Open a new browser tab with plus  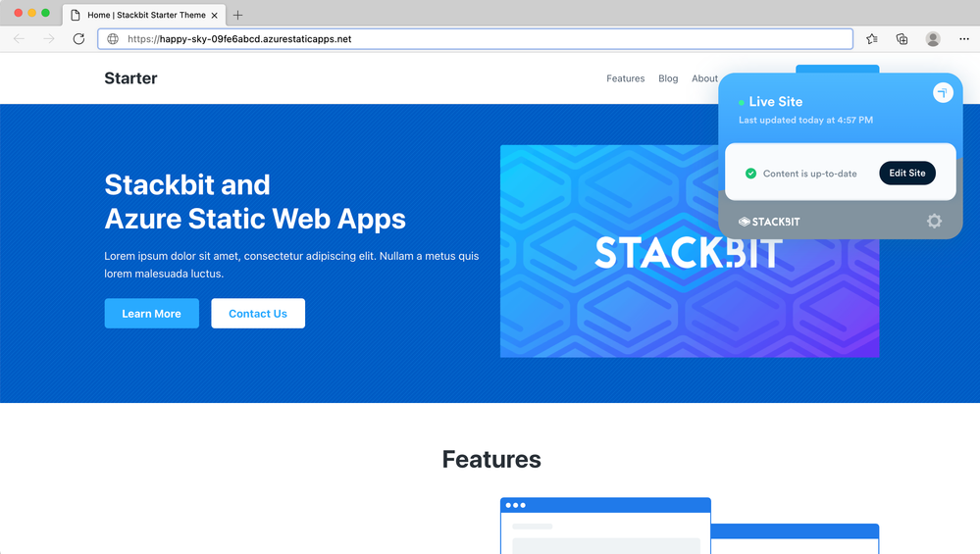tap(237, 15)
